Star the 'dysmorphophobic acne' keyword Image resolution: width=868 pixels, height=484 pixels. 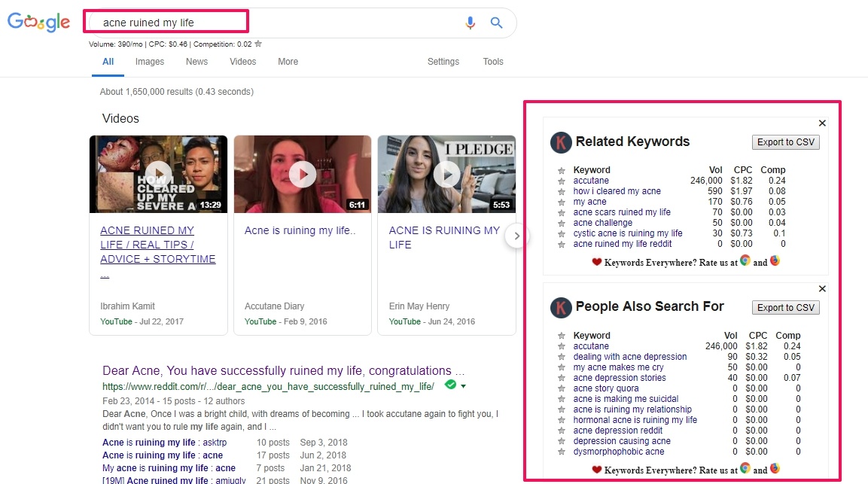tap(562, 452)
